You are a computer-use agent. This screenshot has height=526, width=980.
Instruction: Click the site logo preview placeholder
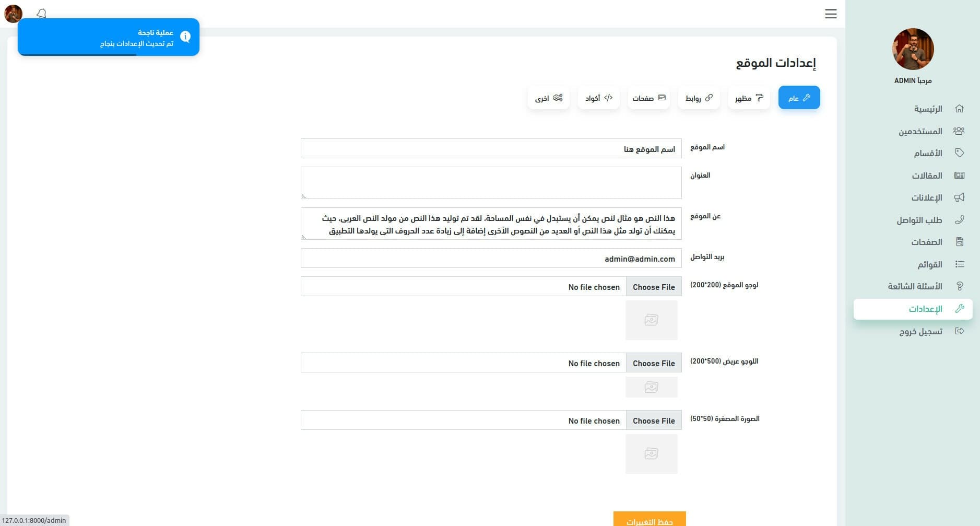[x=651, y=320]
